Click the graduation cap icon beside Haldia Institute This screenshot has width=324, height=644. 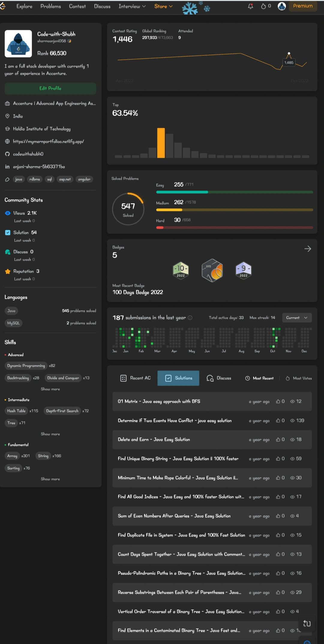[7, 129]
